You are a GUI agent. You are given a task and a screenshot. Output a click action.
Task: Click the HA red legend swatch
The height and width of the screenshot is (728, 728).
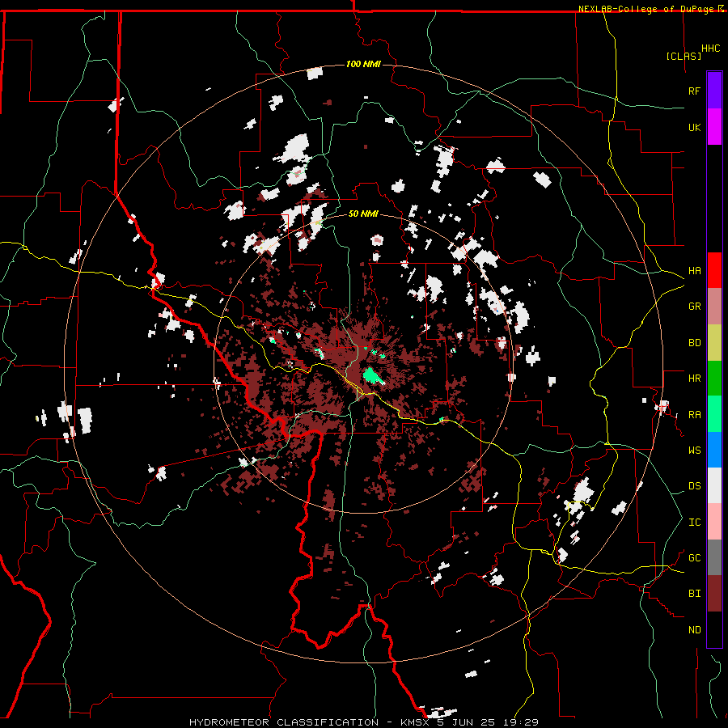(x=714, y=270)
